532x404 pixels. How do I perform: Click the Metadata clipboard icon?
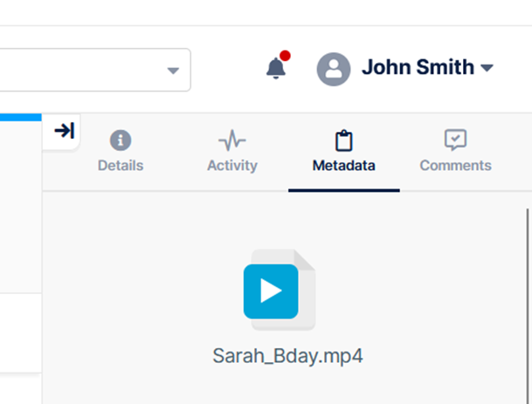click(343, 140)
